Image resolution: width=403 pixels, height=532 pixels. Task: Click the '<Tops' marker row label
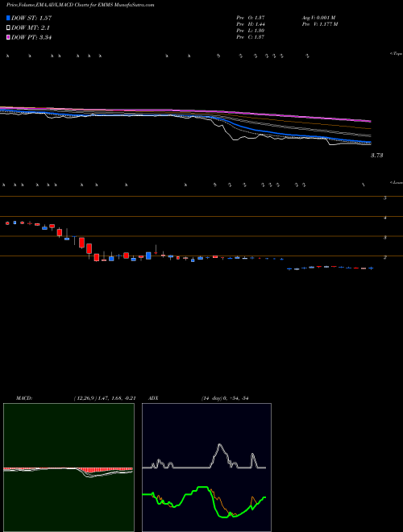coord(396,54)
